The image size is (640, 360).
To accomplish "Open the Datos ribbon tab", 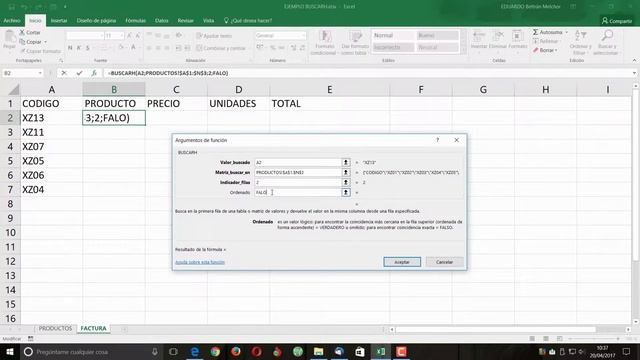I will 162,20.
